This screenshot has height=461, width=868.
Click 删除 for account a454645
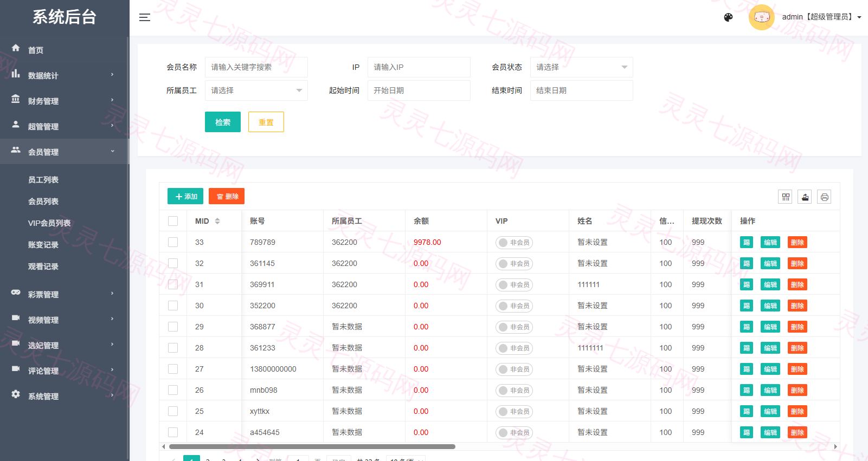[x=798, y=432]
